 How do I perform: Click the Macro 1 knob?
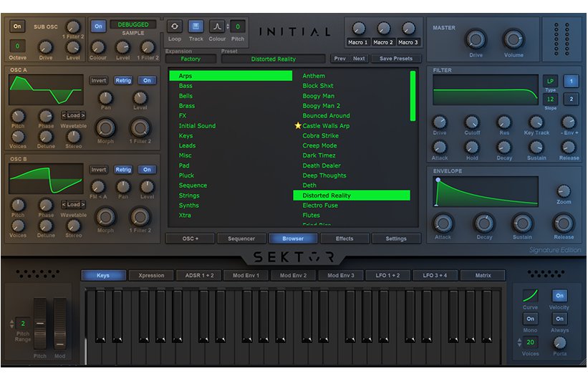[x=359, y=29]
